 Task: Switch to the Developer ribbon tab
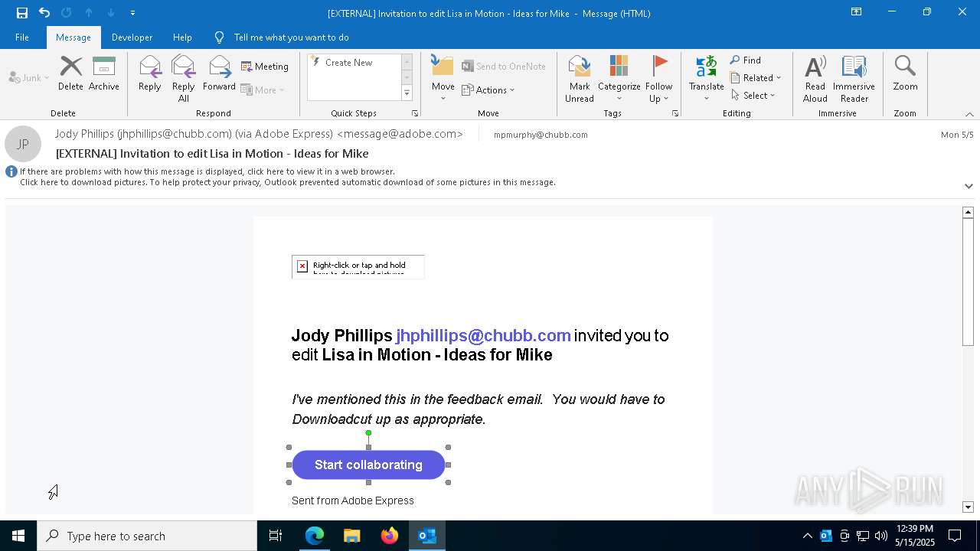coord(132,37)
